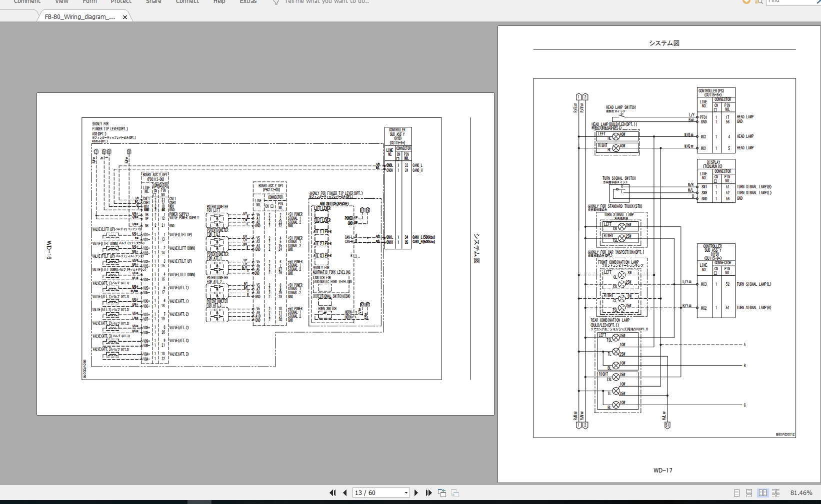821x504 pixels.
Task: Go forward to the next view
Action: pos(455,494)
